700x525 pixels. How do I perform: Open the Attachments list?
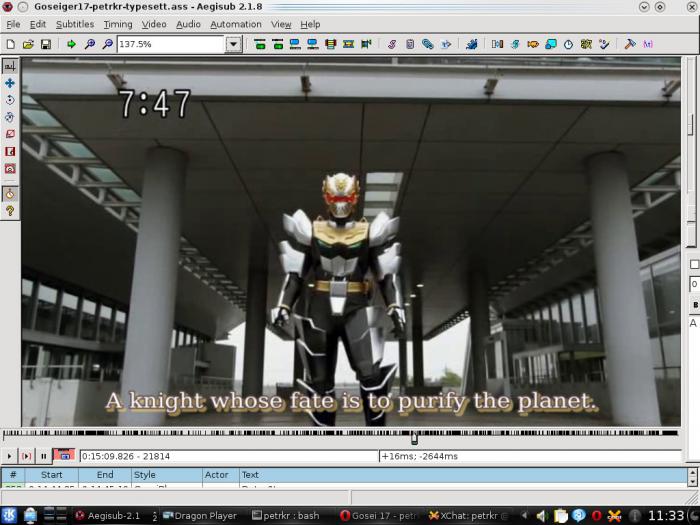pos(428,44)
